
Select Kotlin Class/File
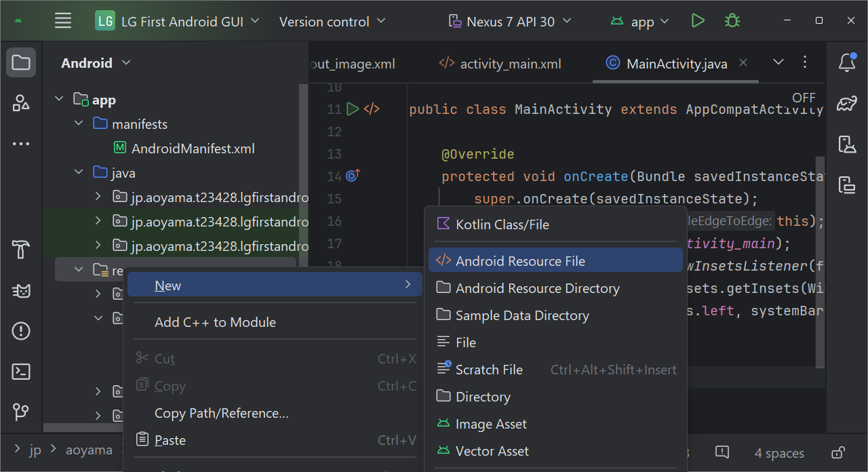pyautogui.click(x=555, y=224)
